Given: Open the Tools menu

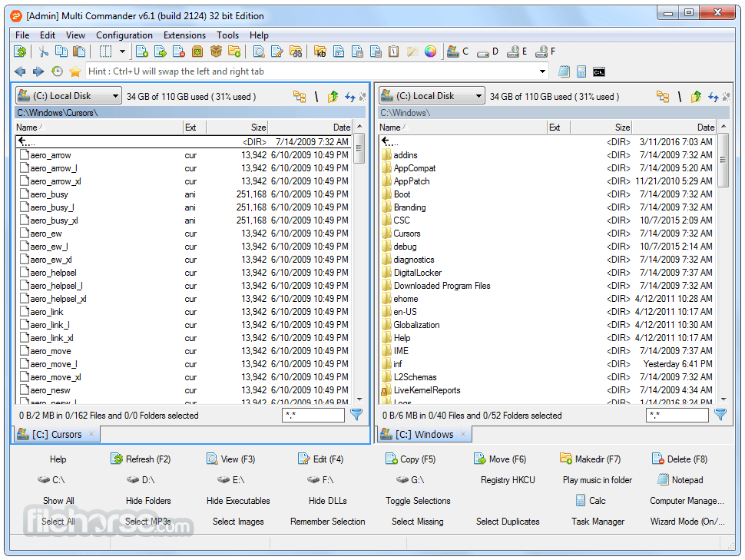Looking at the screenshot, I should point(227,35).
